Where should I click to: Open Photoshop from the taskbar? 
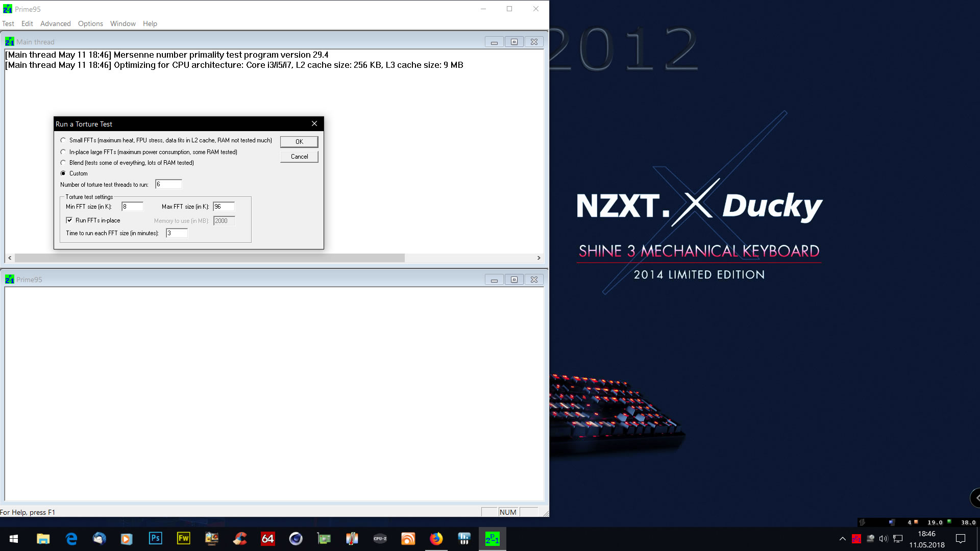[155, 539]
